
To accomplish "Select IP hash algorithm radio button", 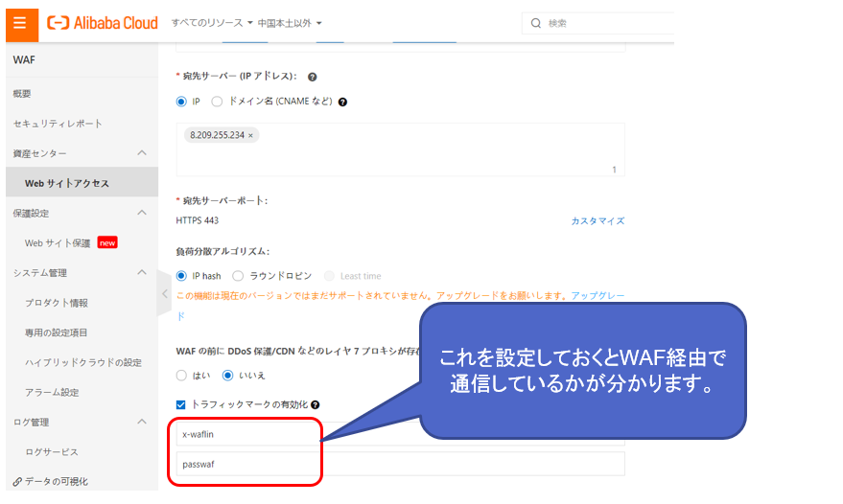I will pos(181,276).
